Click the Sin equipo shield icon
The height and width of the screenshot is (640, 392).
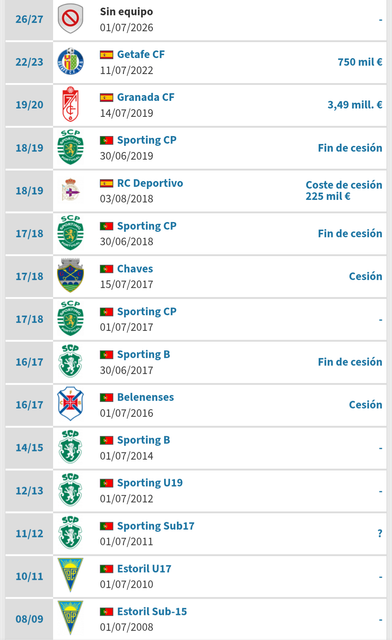click(x=70, y=19)
